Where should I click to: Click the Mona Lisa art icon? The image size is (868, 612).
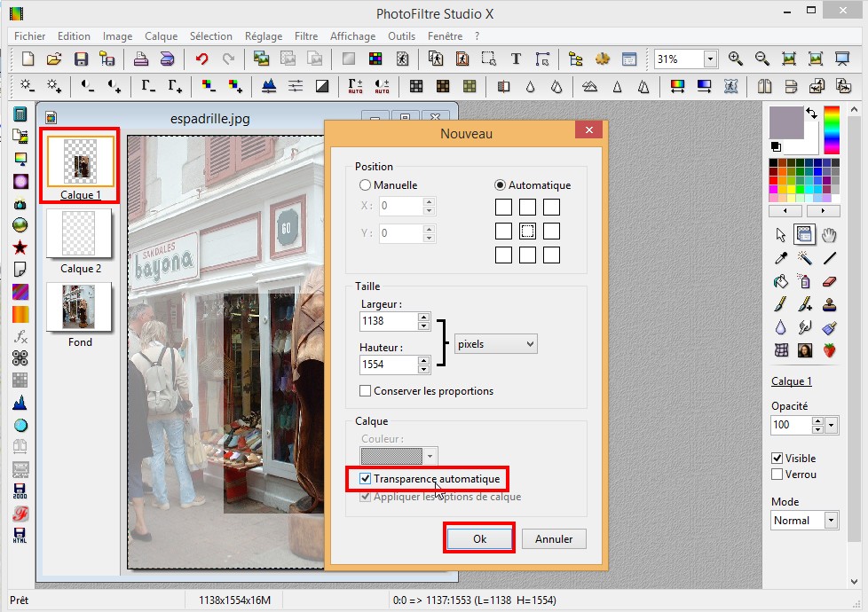coord(804,350)
